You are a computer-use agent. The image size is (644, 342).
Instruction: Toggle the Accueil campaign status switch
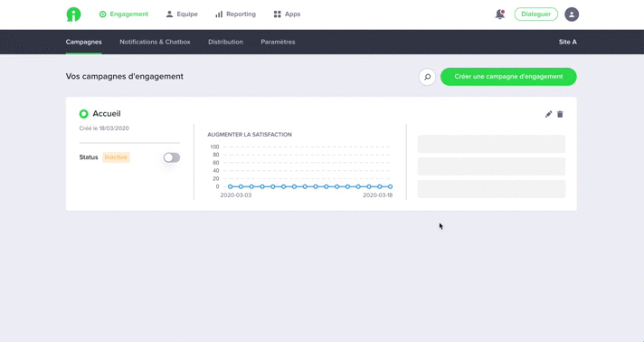172,157
